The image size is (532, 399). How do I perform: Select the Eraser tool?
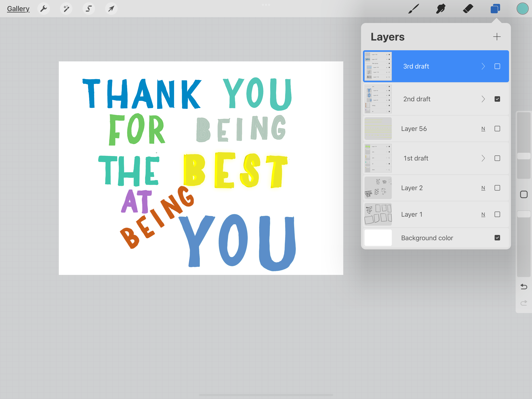click(x=468, y=9)
